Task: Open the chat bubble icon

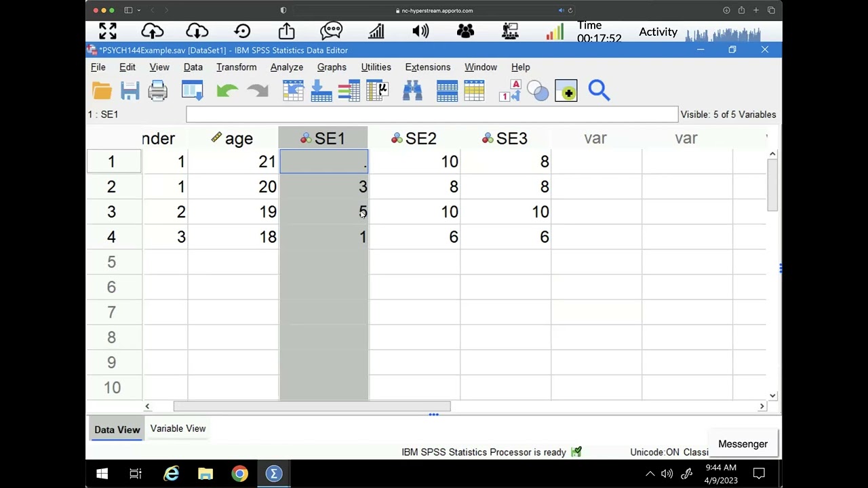Action: (331, 31)
